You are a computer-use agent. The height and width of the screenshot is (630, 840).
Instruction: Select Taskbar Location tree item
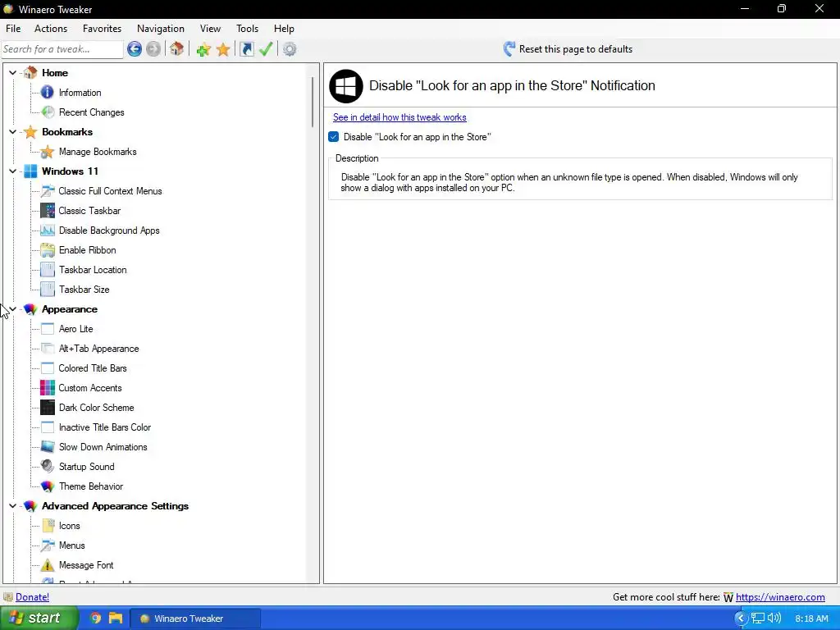[x=93, y=270]
